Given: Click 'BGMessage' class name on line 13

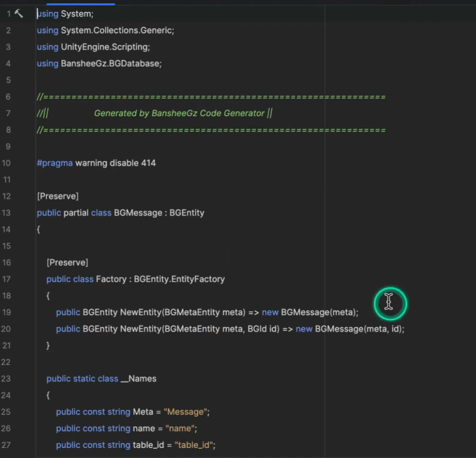Looking at the screenshot, I should [138, 213].
